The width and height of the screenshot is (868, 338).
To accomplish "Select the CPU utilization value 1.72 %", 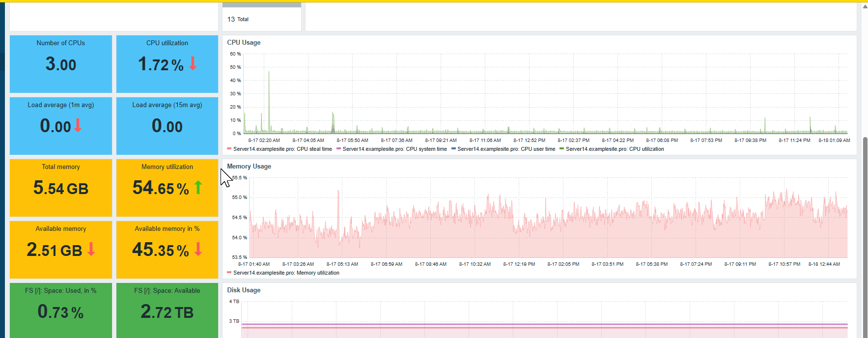I will pyautogui.click(x=161, y=64).
